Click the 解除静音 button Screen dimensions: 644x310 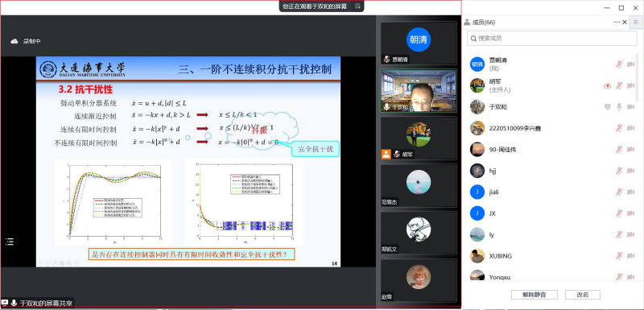534,295
